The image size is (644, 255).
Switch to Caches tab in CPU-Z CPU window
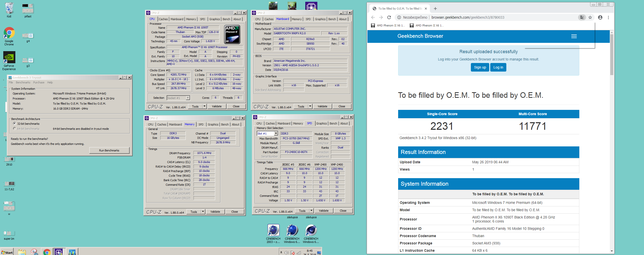163,19
